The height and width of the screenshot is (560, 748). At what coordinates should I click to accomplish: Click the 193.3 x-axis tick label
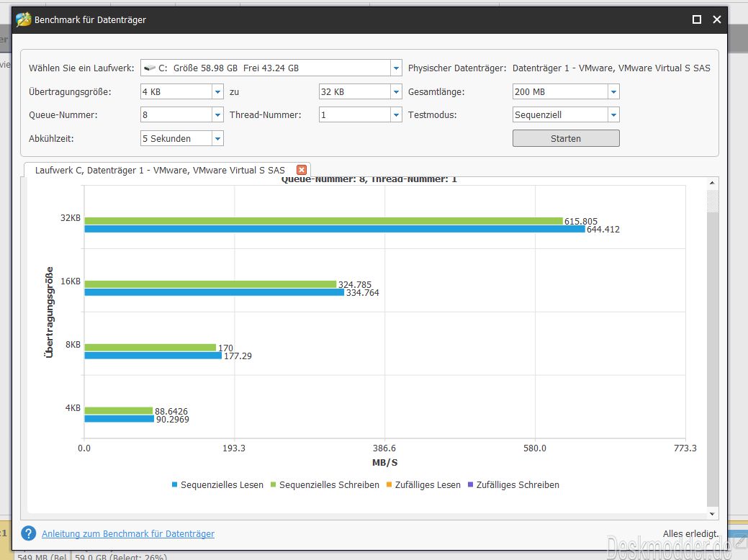tap(234, 448)
